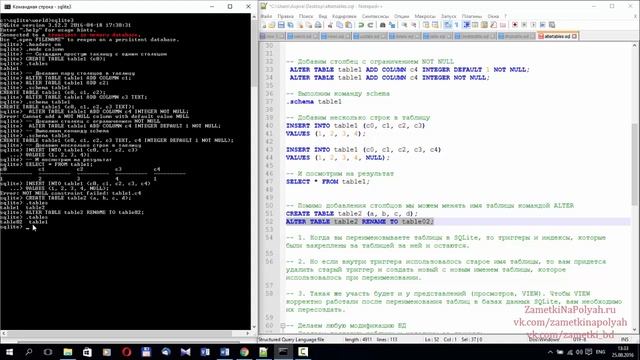Click the Zoom Out icon in Notepad++
This screenshot has height=360, width=640.
point(413,25)
